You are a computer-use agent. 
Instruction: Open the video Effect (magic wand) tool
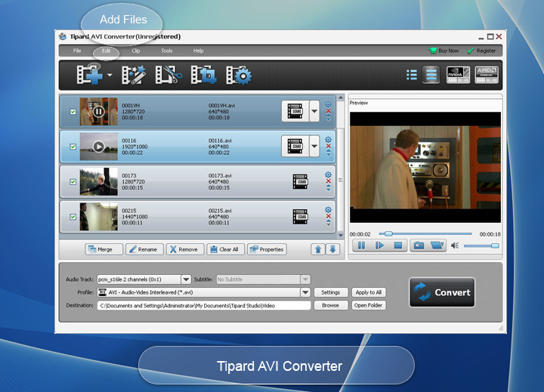coord(134,75)
